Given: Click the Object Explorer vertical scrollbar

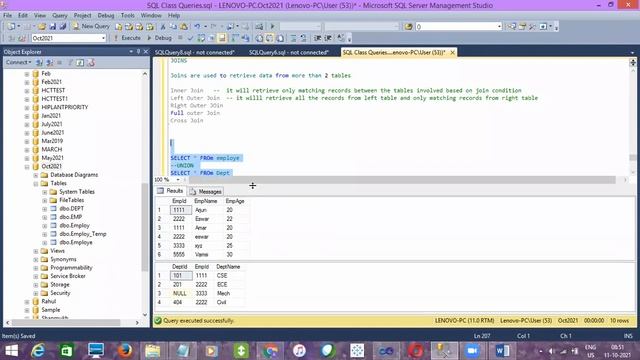Looking at the screenshot, I should 145,227.
